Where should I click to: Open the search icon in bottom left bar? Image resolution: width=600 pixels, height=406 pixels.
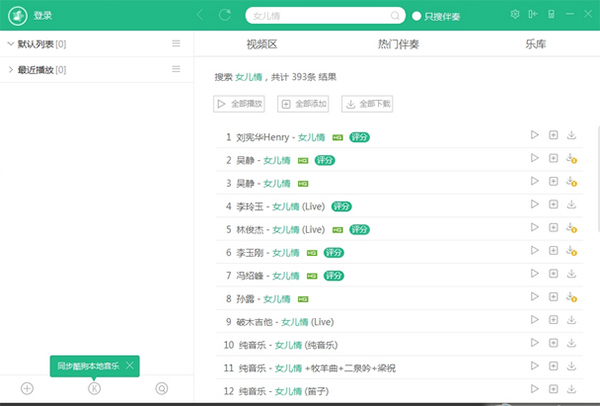[x=162, y=388]
